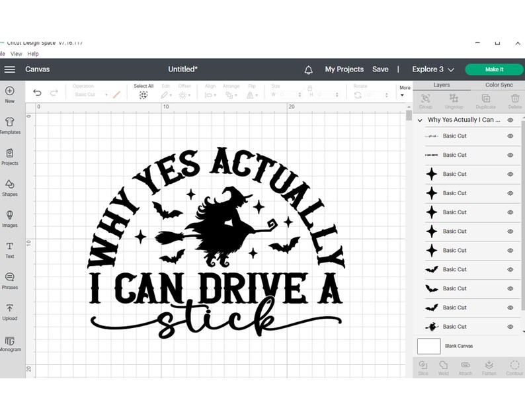
Task: Open the Help menu
Action: (x=33, y=54)
